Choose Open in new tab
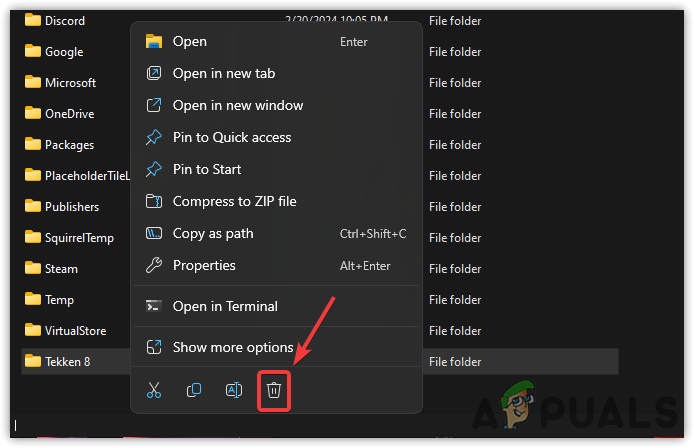The image size is (694, 448). coord(224,73)
